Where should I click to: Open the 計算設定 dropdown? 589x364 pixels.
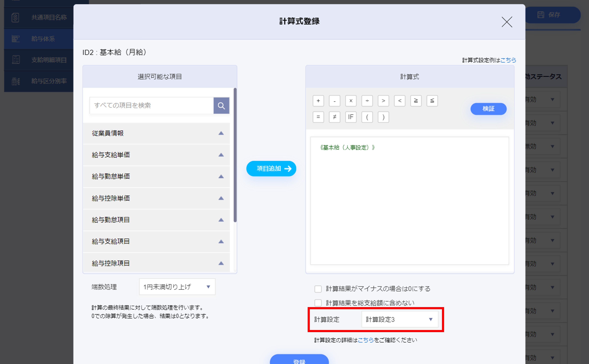[400, 319]
